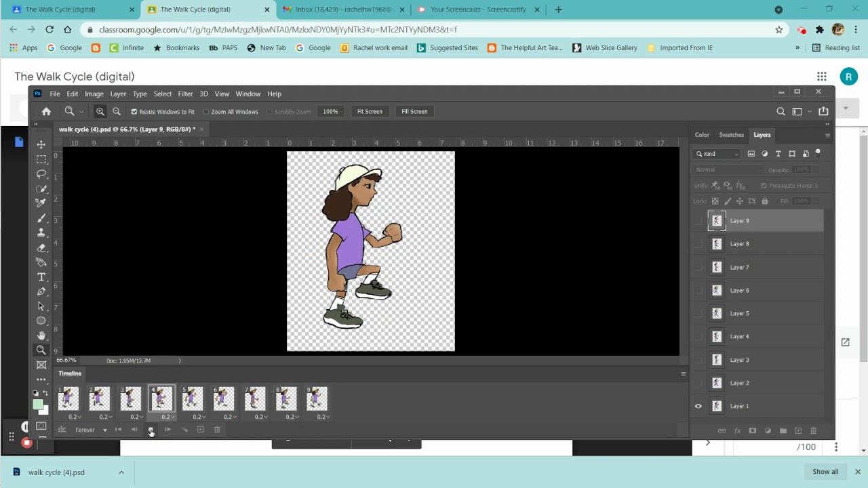Click the Zoom Out magnifier option

click(x=117, y=111)
